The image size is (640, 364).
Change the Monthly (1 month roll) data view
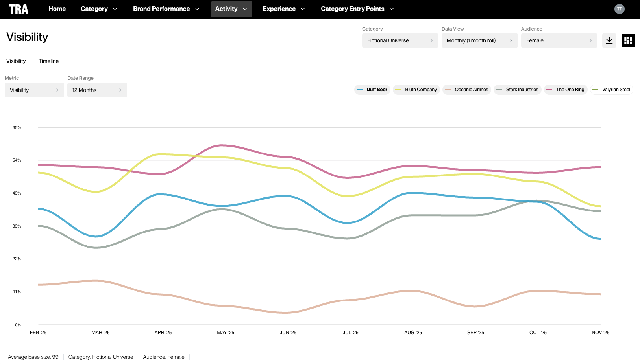tap(479, 40)
